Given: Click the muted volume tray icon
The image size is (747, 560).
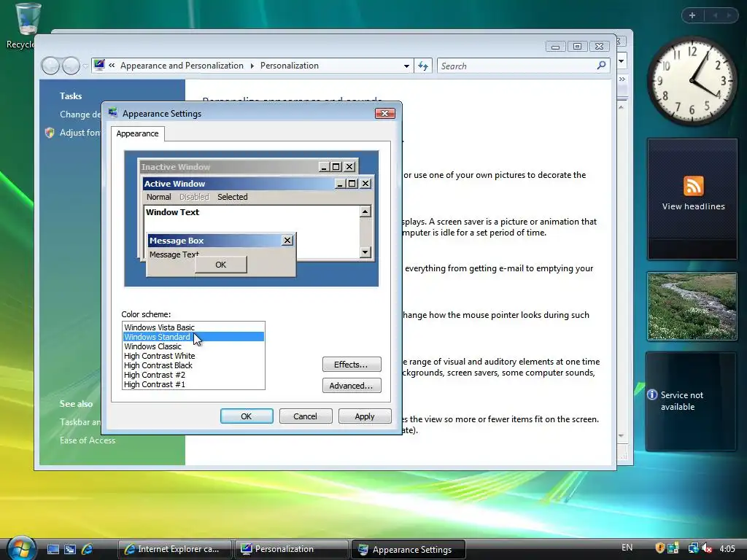Looking at the screenshot, I should pos(707,548).
